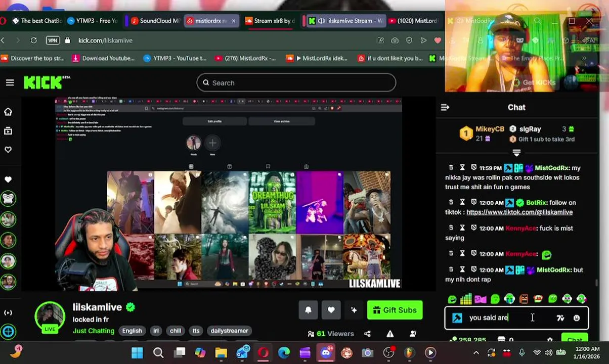This screenshot has height=364, width=609.
Task: Report the stream using warning triangle icon
Action: [390, 334]
